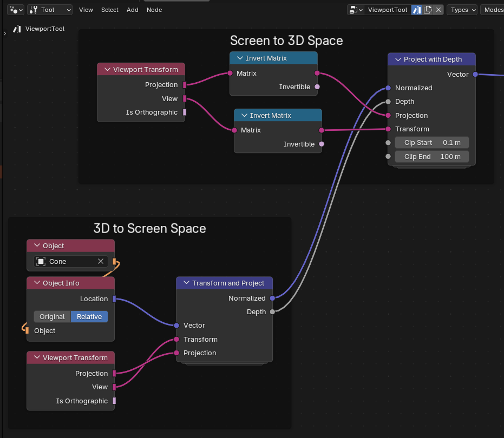The height and width of the screenshot is (438, 504).
Task: Select the Relative transform space option
Action: coord(89,317)
